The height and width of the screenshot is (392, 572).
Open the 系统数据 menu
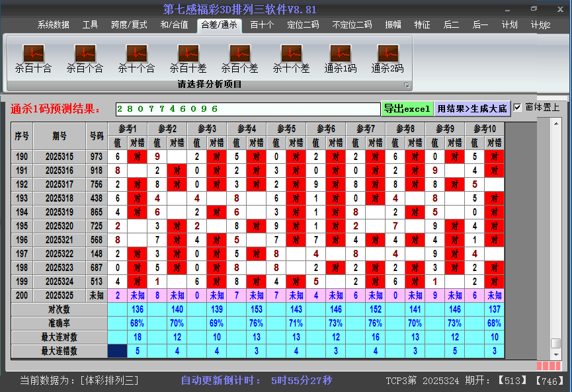coord(52,24)
